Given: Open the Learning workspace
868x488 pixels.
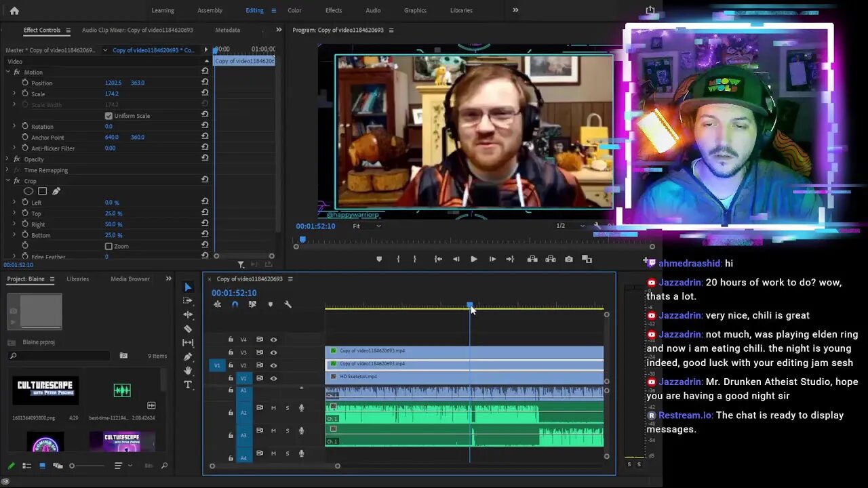Looking at the screenshot, I should [163, 10].
